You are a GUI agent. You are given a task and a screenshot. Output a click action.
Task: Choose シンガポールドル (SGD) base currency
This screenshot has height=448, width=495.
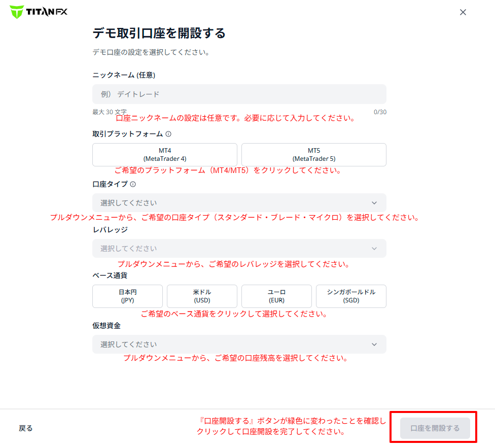click(351, 296)
